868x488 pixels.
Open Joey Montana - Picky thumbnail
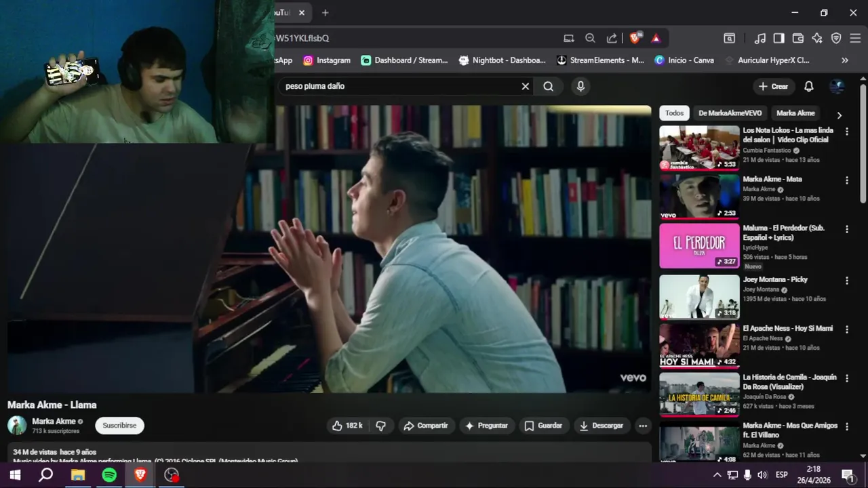tap(699, 296)
